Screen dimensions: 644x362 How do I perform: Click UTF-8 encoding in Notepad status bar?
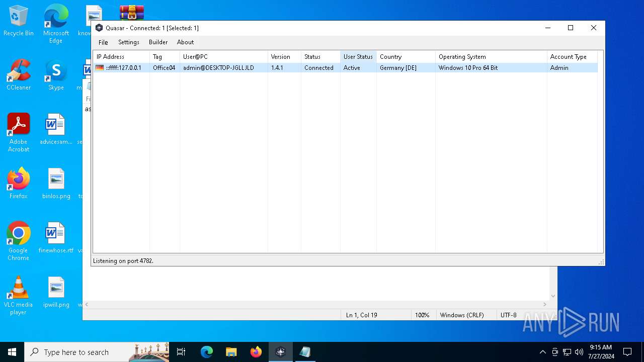[x=508, y=315]
